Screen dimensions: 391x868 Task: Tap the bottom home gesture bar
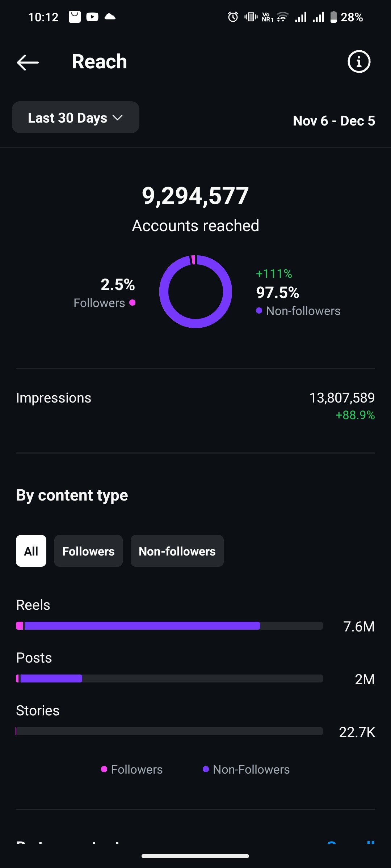tap(195, 856)
